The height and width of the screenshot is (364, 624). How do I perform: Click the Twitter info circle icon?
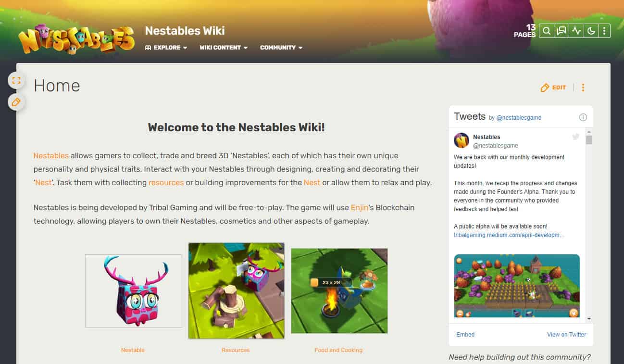tap(583, 117)
